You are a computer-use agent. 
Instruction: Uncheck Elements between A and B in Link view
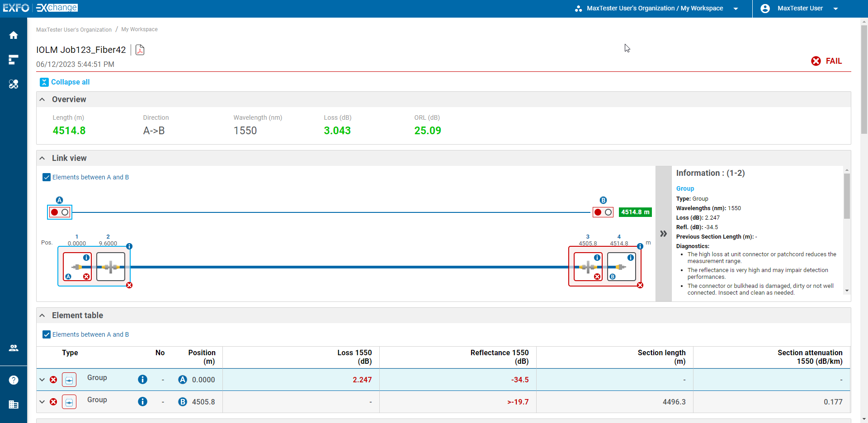[46, 177]
